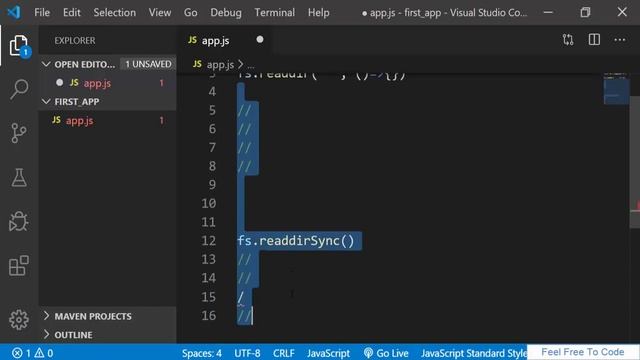Collapse the Open Editors section
640x360 pixels.
tap(46, 64)
